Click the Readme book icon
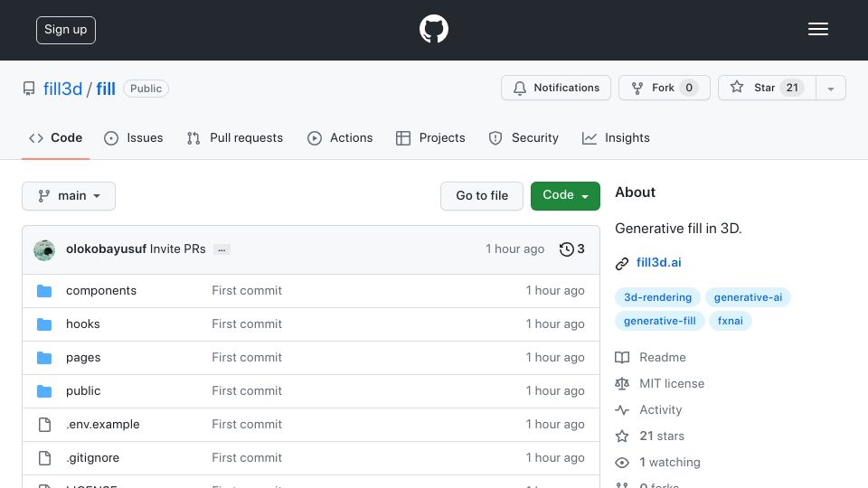868x488 pixels. point(622,358)
